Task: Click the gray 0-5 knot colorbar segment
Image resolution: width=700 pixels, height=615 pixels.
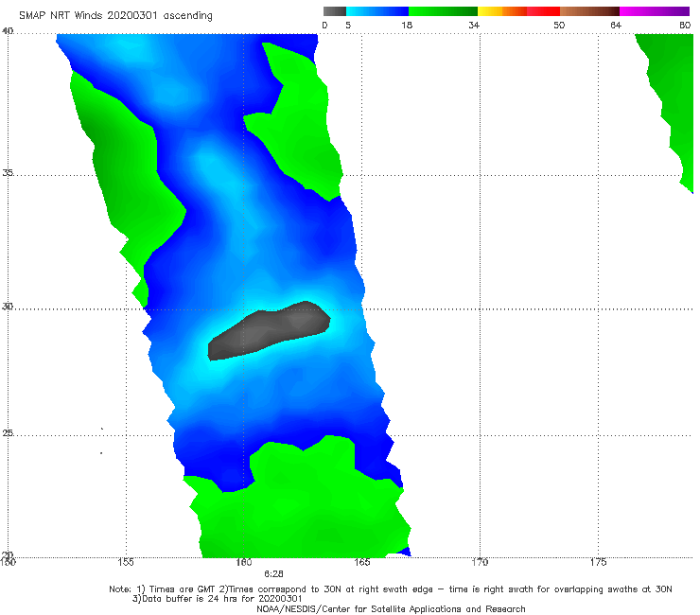Action: [335, 11]
